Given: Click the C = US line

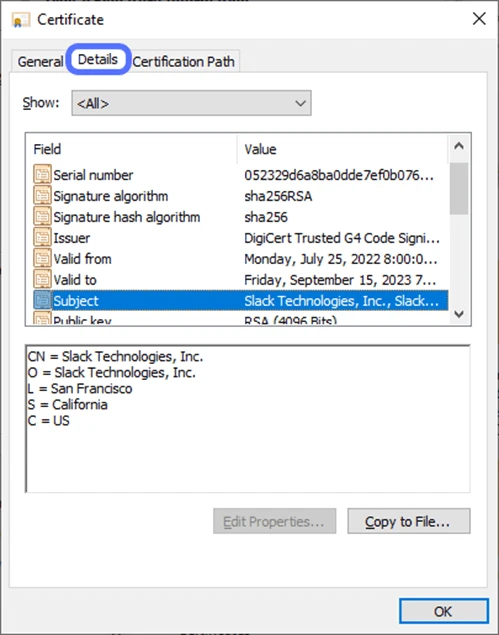Looking at the screenshot, I should (49, 421).
